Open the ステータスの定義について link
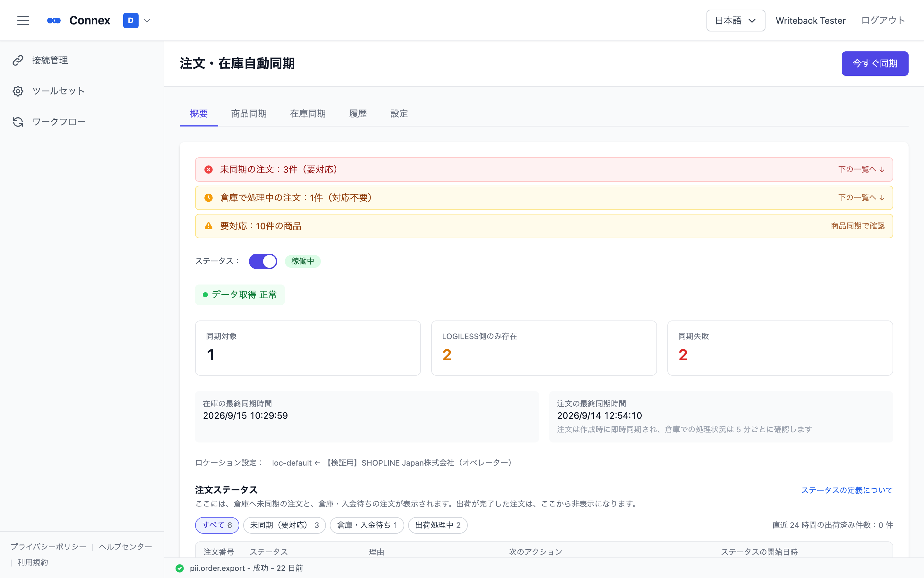The height and width of the screenshot is (578, 924). tap(846, 490)
